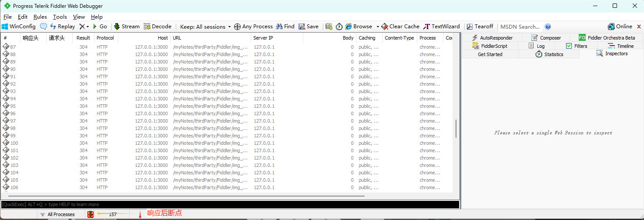644x220 pixels.
Task: Switch to the Composer tab
Action: click(546, 38)
